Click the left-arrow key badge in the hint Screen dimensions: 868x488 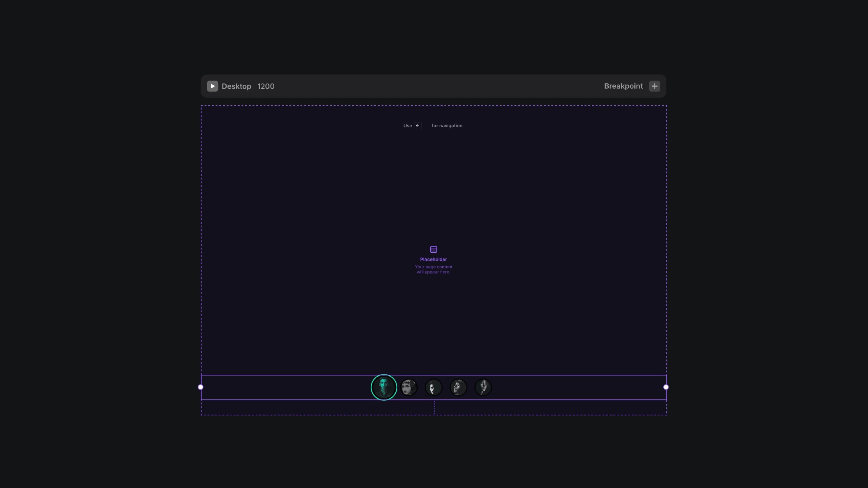click(x=418, y=125)
